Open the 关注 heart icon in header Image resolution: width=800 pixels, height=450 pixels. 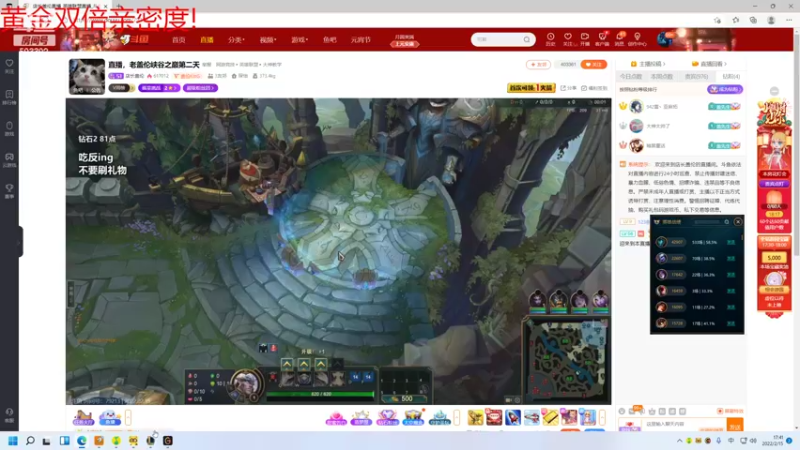[567, 39]
